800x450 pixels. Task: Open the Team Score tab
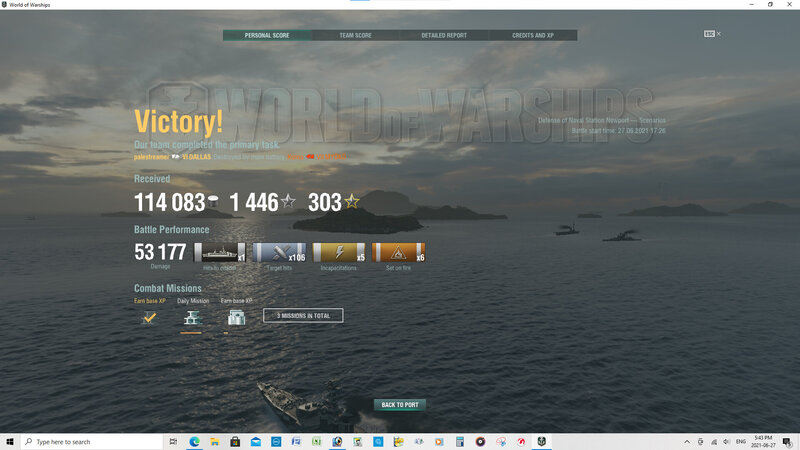(356, 35)
